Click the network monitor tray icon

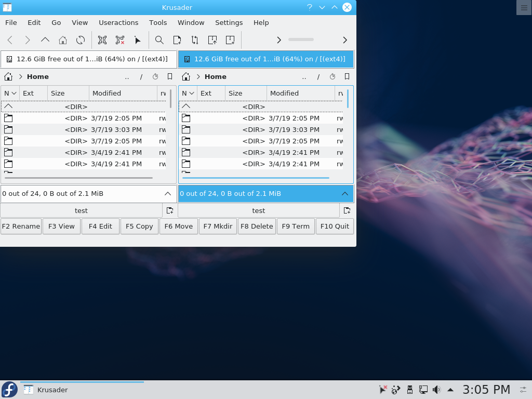tap(423, 390)
